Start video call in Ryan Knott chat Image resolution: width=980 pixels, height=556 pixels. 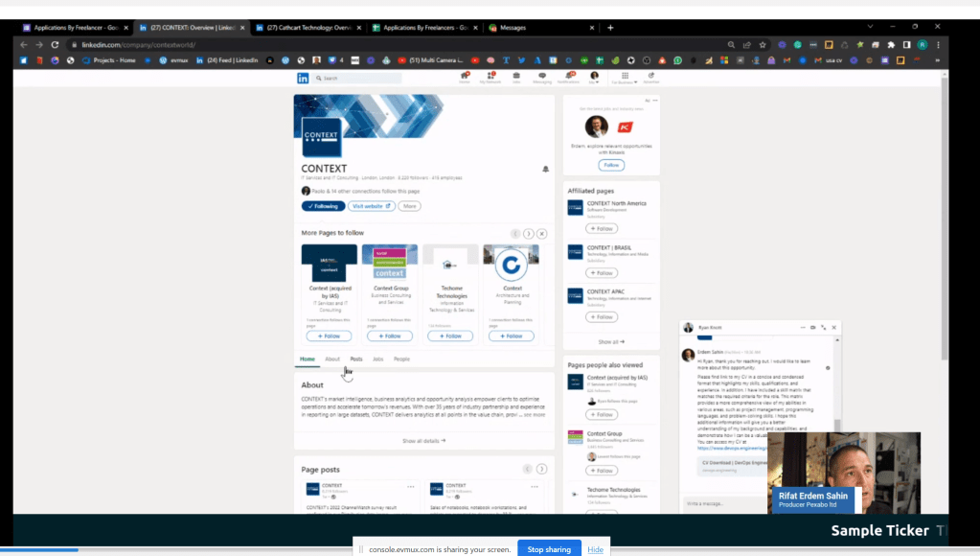(x=813, y=327)
